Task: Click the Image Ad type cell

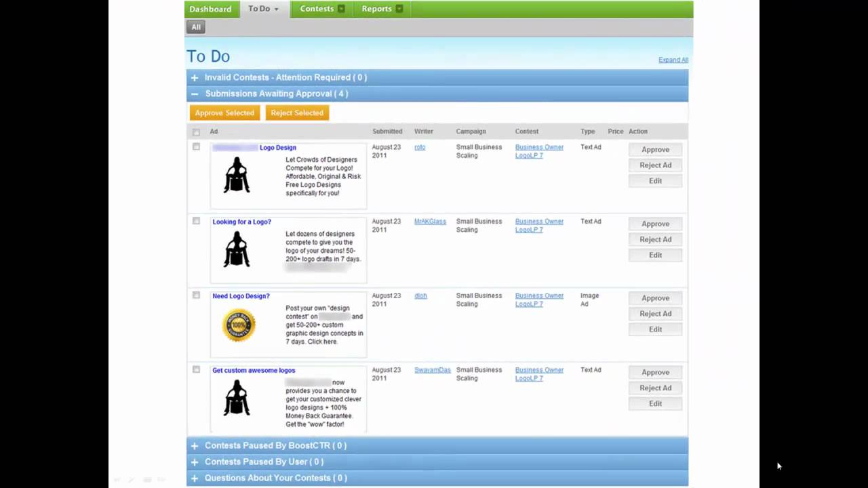Action: [x=589, y=300]
